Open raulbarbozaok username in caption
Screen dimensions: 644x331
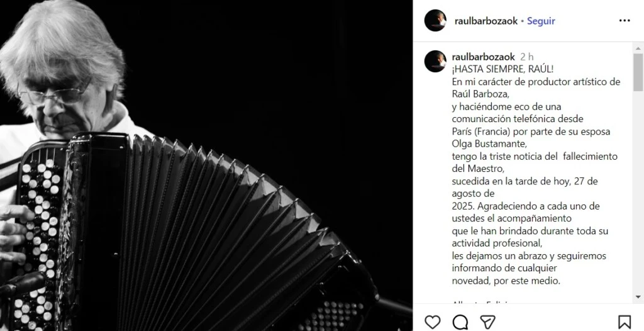click(x=484, y=57)
